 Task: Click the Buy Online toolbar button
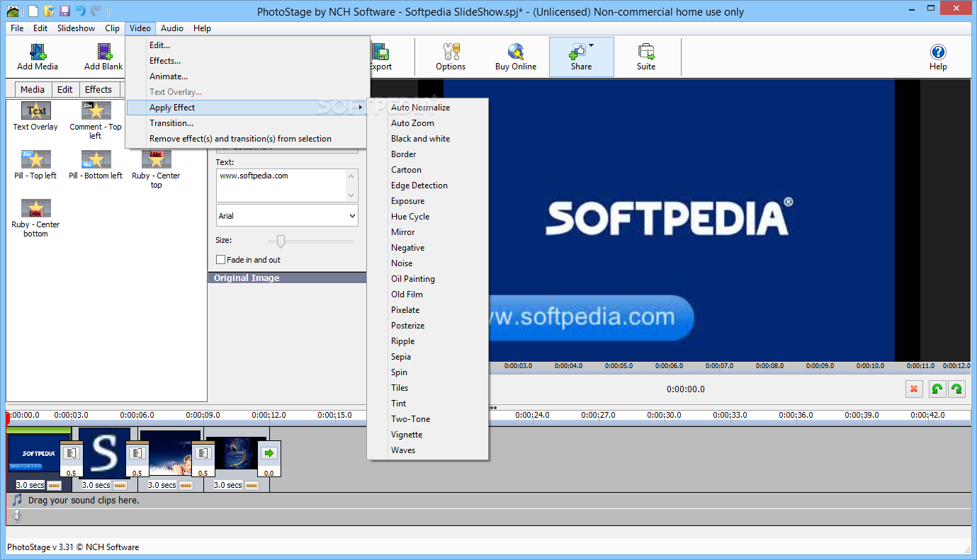click(516, 57)
